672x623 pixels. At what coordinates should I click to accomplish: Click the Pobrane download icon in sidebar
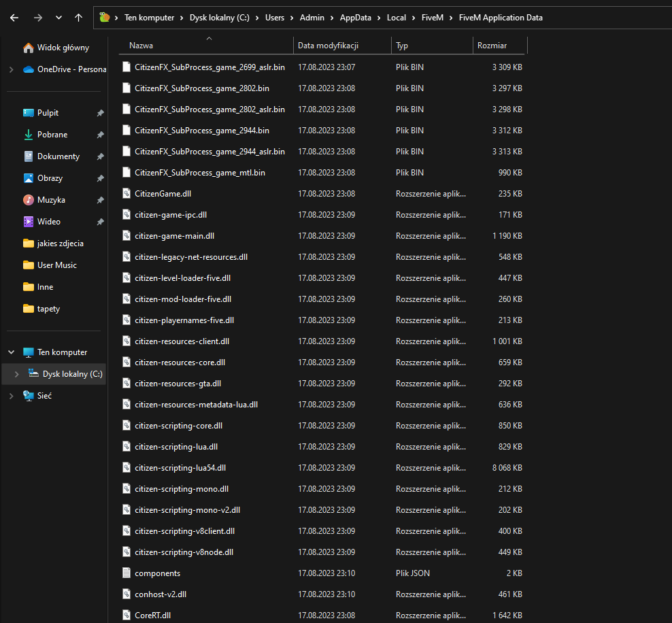29,135
